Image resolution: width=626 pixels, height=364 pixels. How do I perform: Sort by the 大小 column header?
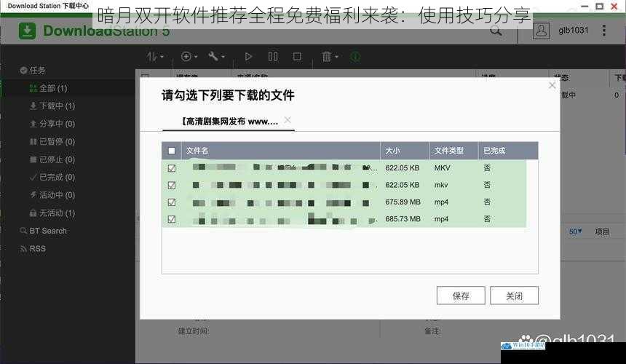[x=405, y=151]
